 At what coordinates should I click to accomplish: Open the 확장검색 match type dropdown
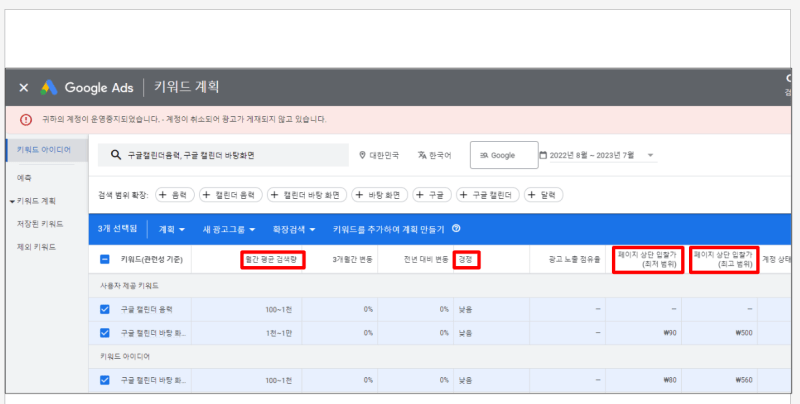[x=294, y=230]
